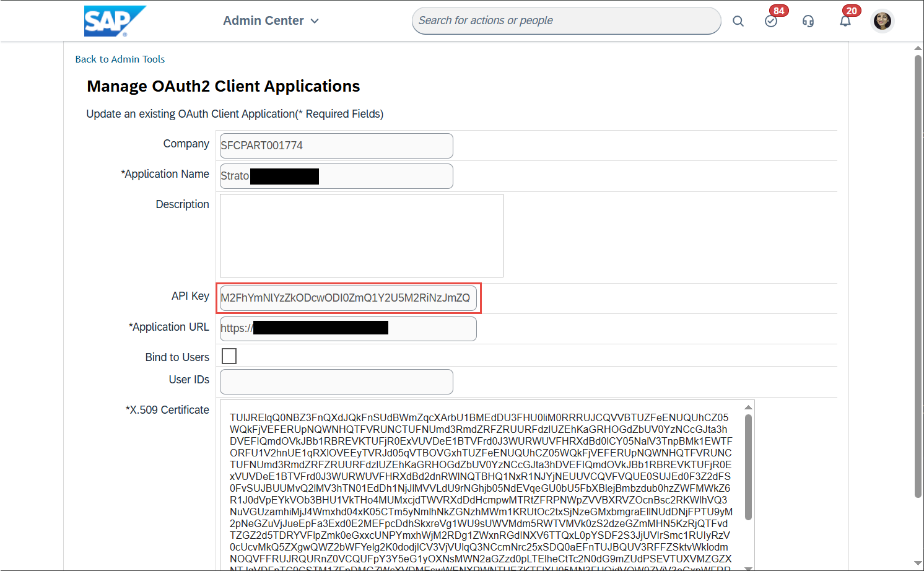Select the API Key field

coord(348,298)
